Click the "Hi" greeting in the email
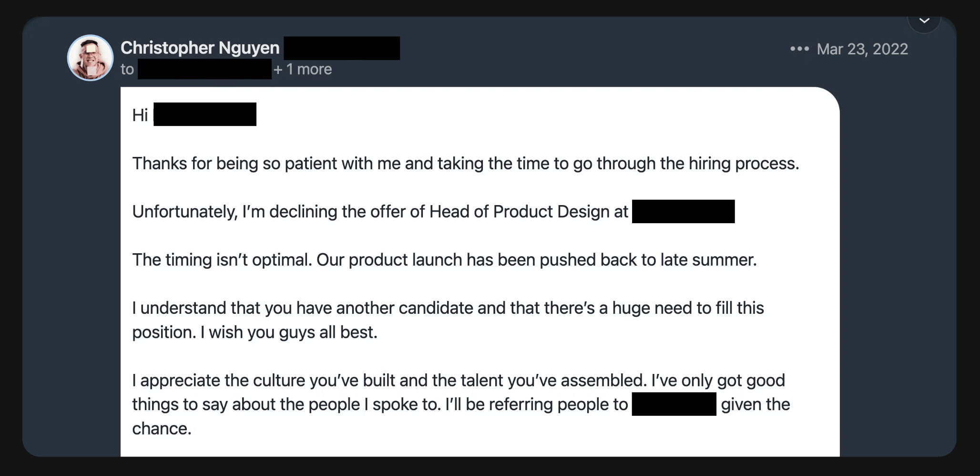 tap(140, 115)
